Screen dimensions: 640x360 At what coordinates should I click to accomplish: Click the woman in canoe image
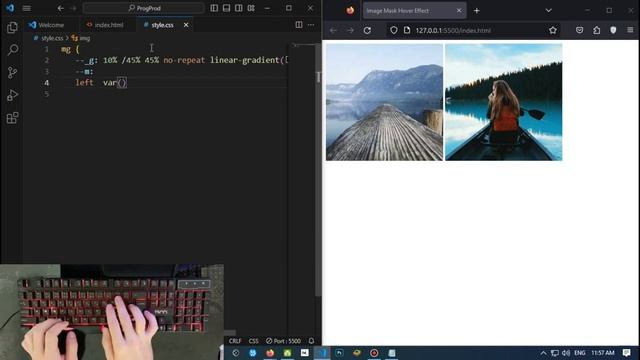[504, 102]
